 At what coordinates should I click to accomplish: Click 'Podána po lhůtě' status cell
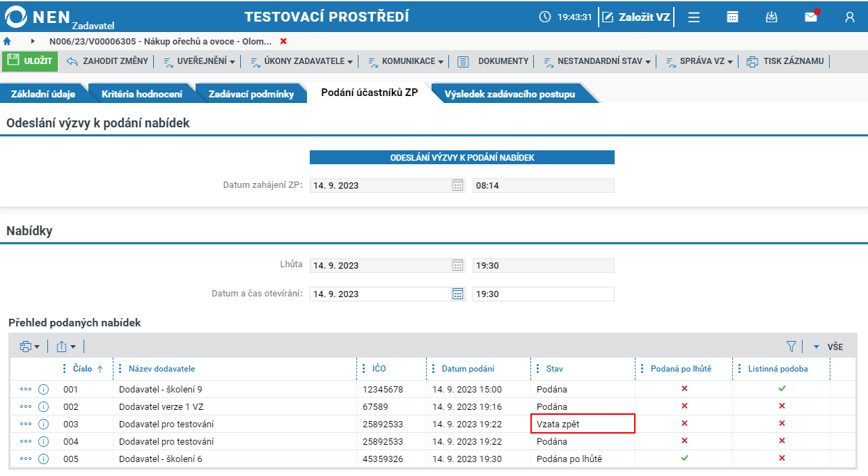(x=583, y=459)
